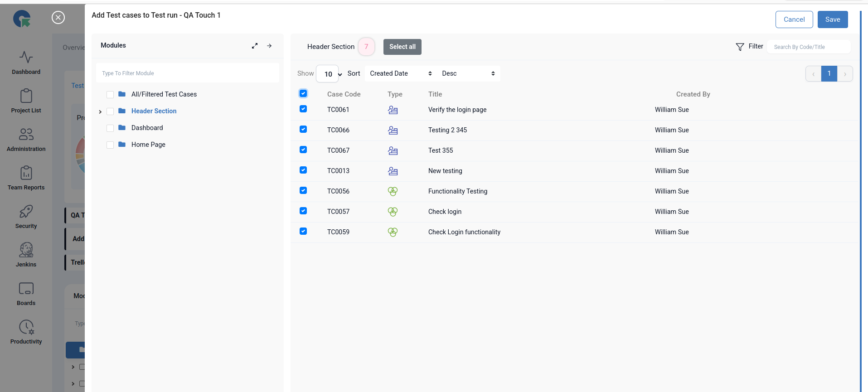Click the Search By Code/Title field
Screen dimensions: 868x392
[809, 47]
